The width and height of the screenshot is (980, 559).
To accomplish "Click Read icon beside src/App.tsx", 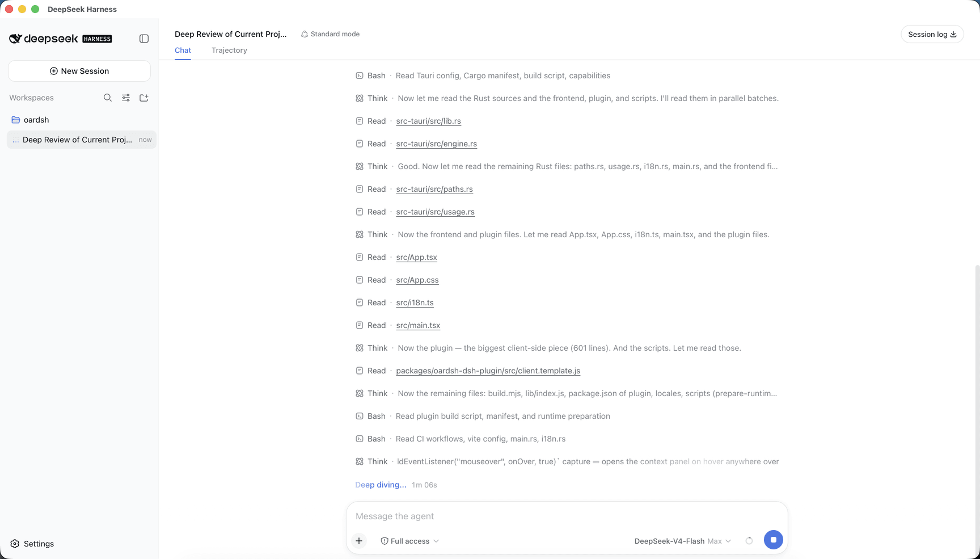I will [x=360, y=257].
